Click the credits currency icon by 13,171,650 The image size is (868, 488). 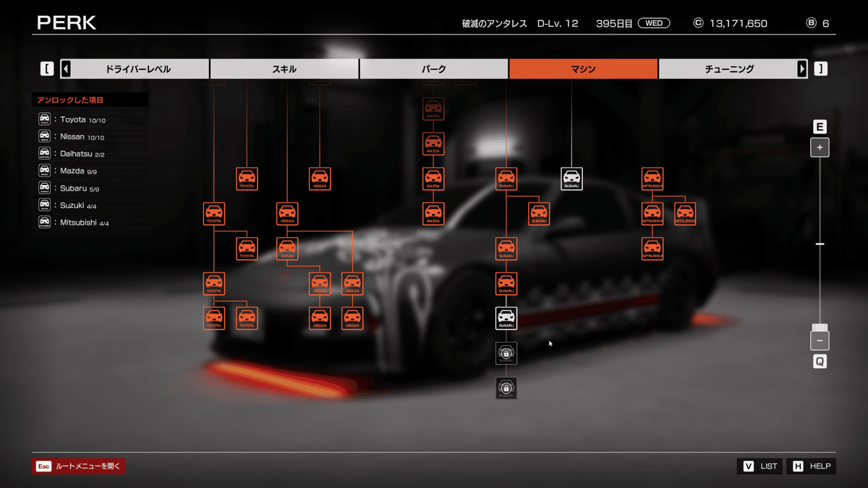tap(698, 23)
